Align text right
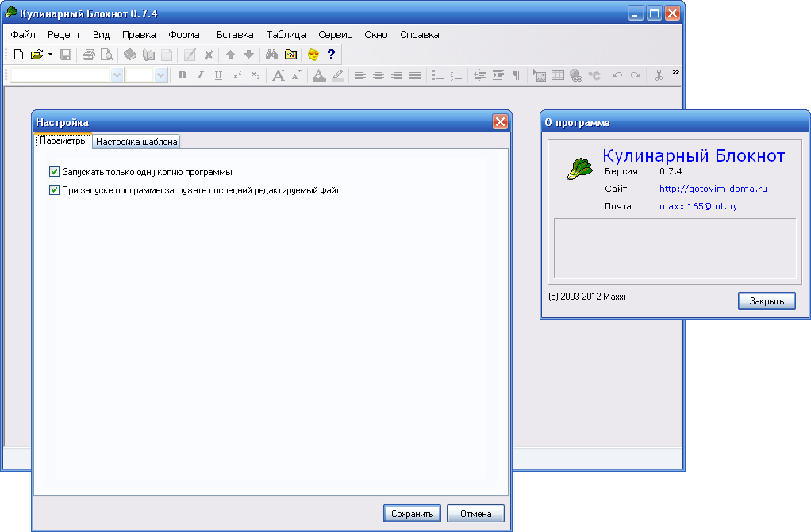This screenshot has width=811, height=532. (x=397, y=75)
